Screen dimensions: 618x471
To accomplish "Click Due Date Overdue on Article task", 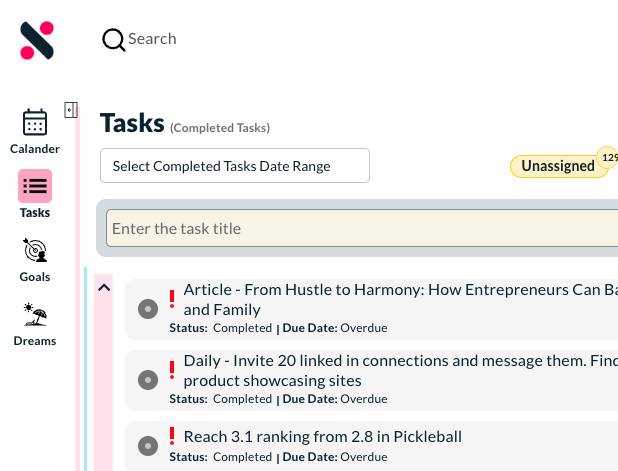I will pos(335,328).
